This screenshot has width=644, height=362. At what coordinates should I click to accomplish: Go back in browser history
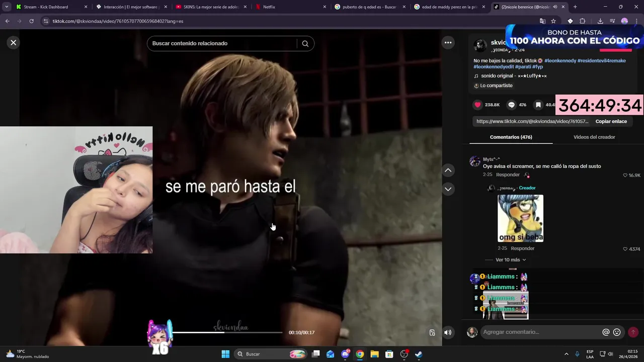click(7, 21)
